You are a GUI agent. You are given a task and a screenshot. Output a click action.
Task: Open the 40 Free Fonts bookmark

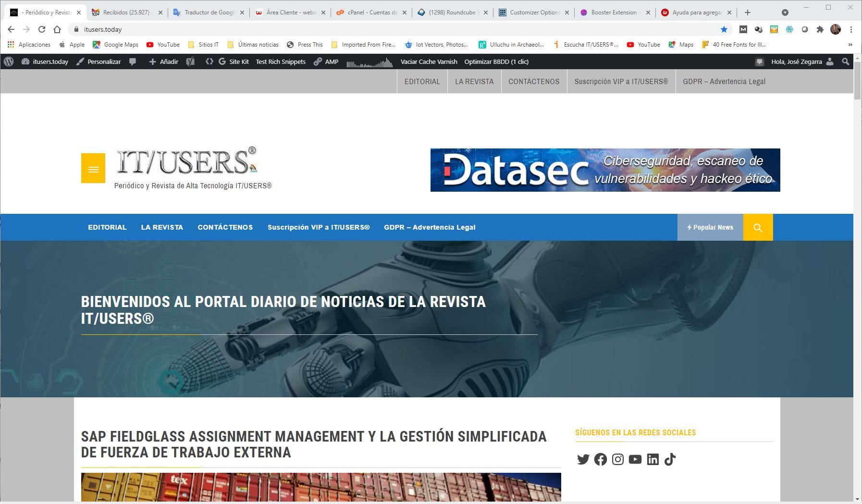734,45
